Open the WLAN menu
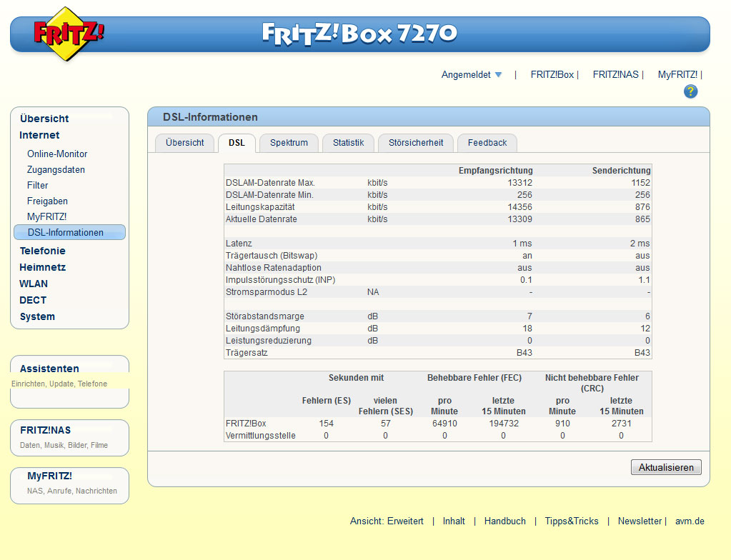The image size is (731, 560). pyautogui.click(x=34, y=284)
